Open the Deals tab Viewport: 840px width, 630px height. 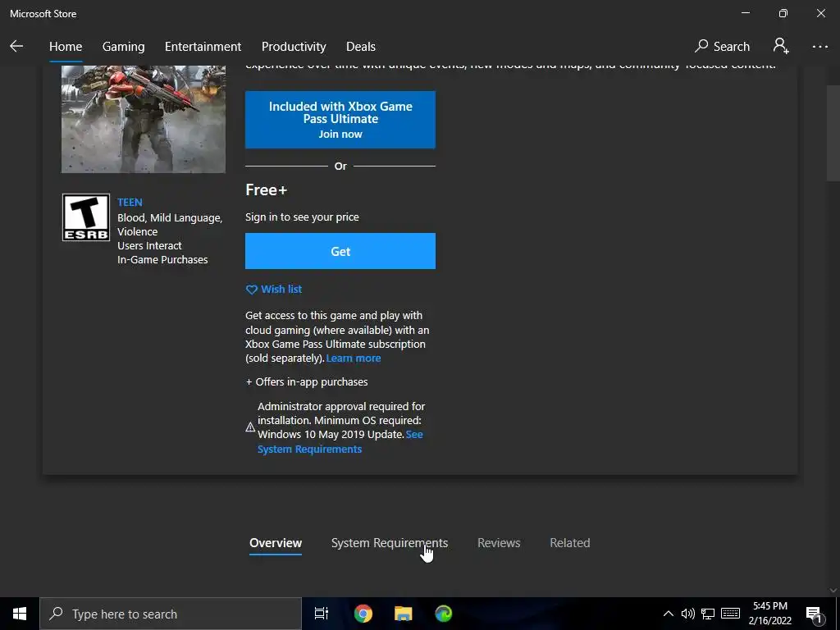[361, 47]
